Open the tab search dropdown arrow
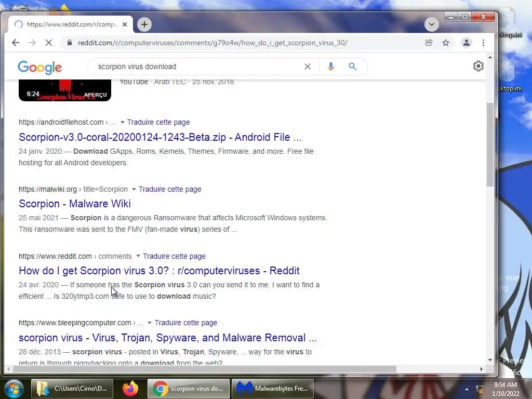Image resolution: width=532 pixels, height=399 pixels. point(432,24)
